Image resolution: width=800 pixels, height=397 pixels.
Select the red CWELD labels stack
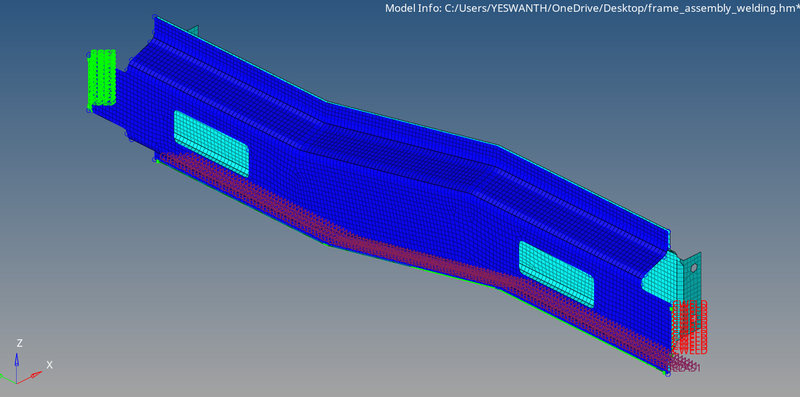[690, 328]
